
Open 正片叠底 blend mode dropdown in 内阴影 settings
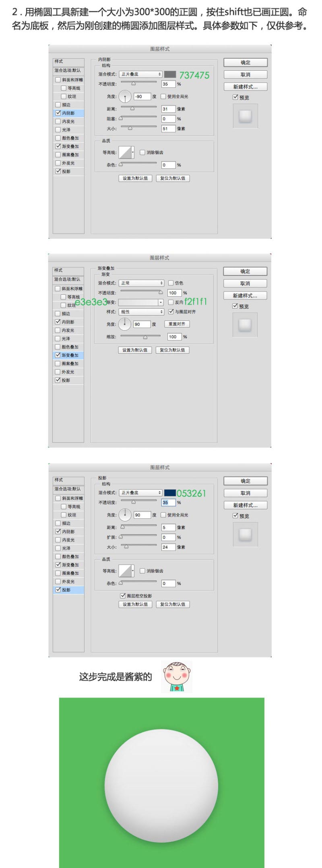point(140,74)
